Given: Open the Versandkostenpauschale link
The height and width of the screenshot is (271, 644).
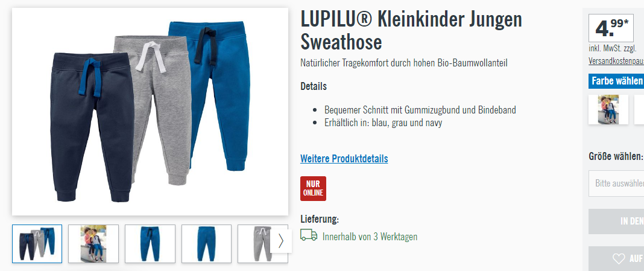Looking at the screenshot, I should click(x=616, y=61).
